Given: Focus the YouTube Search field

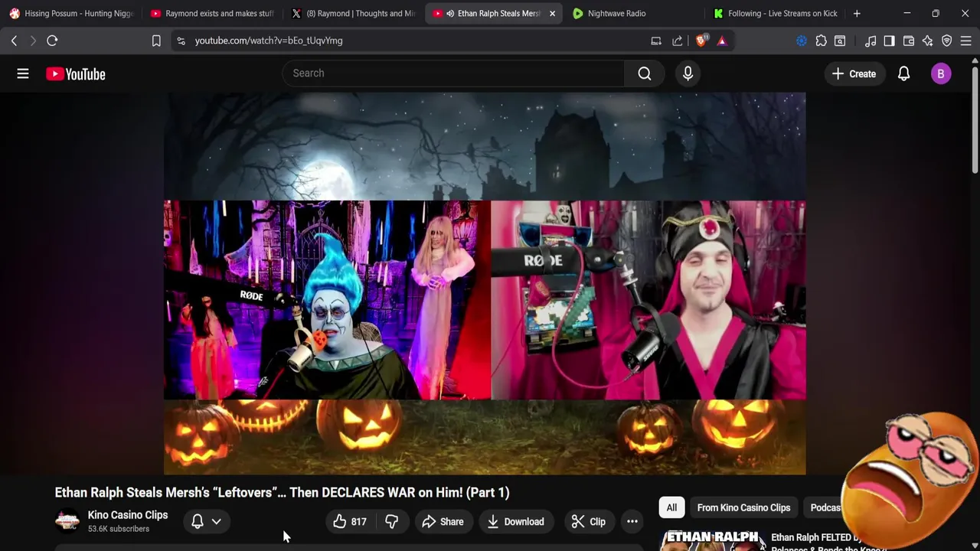Looking at the screenshot, I should (454, 73).
